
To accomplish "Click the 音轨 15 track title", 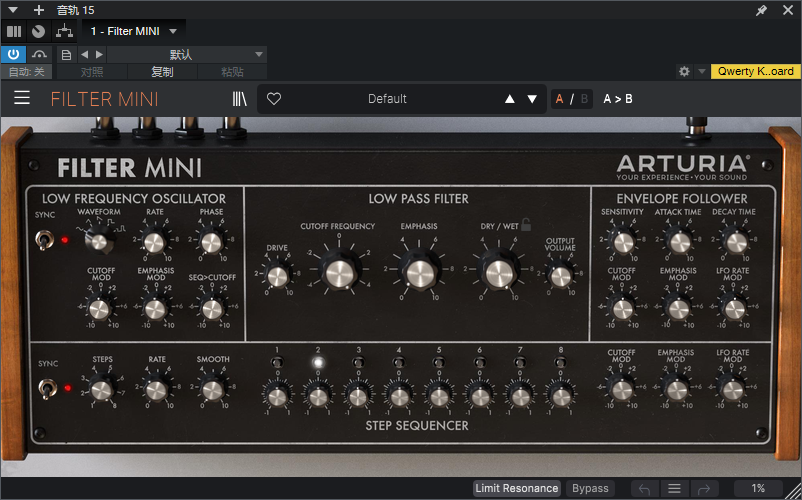I will (75, 10).
